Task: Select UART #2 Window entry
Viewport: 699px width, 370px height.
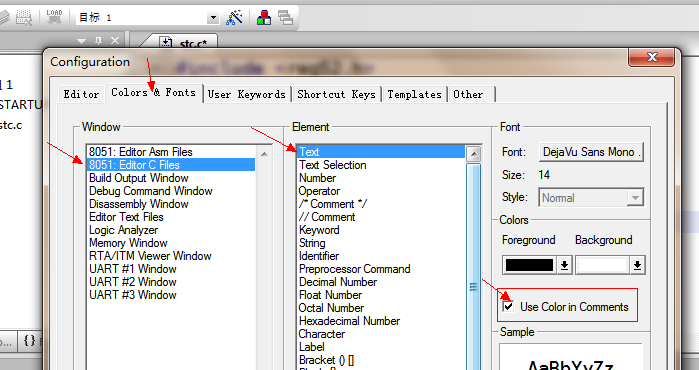Action: 171,282
